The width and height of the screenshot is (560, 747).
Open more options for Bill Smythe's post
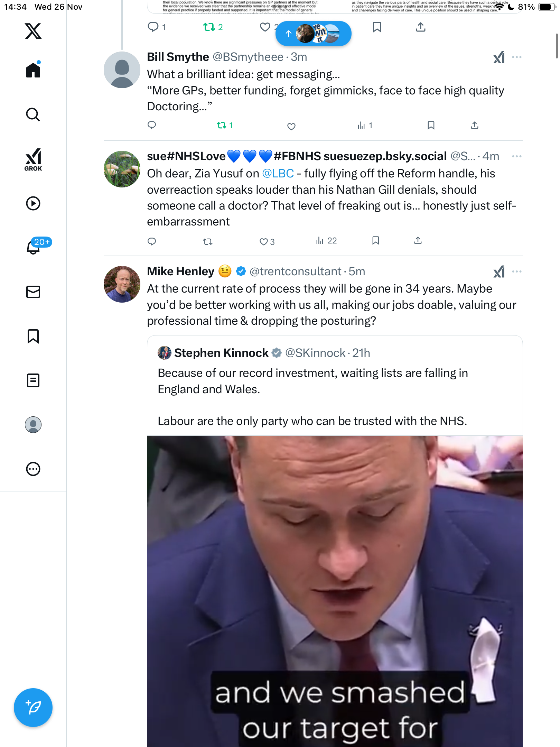(x=516, y=57)
